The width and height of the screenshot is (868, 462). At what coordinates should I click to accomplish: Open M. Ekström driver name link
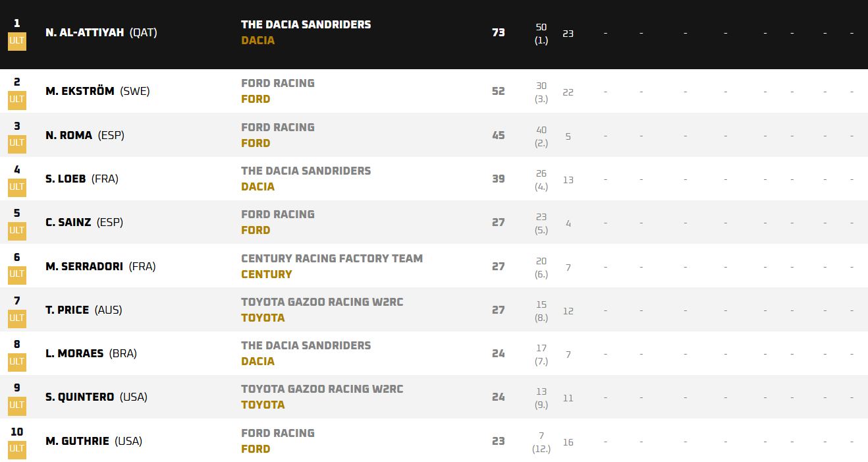(x=80, y=92)
